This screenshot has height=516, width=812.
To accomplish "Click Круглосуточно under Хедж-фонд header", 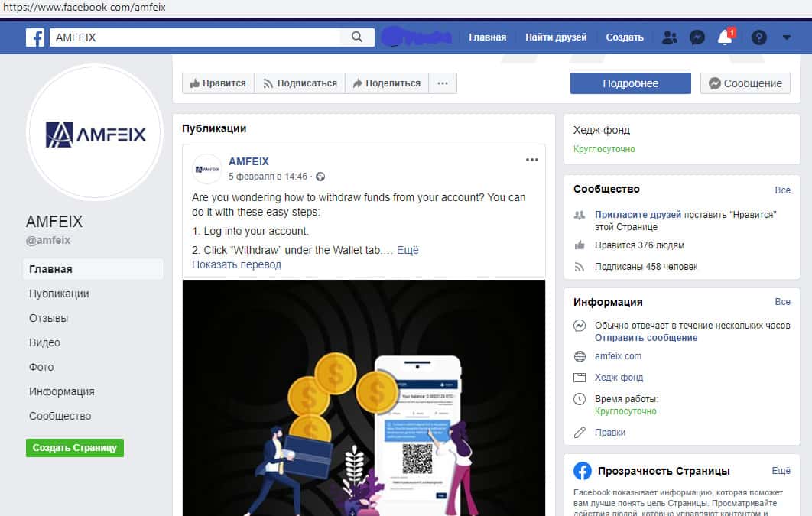I will 604,149.
